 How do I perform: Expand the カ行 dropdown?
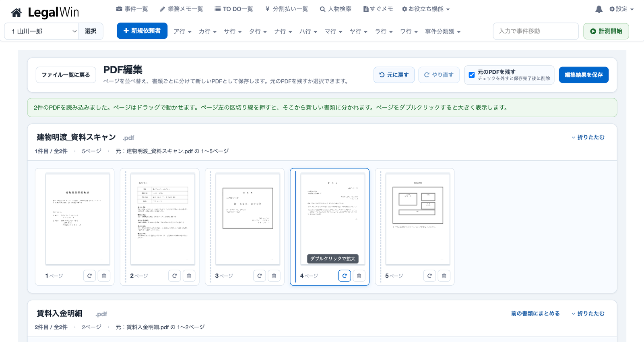[x=208, y=31]
